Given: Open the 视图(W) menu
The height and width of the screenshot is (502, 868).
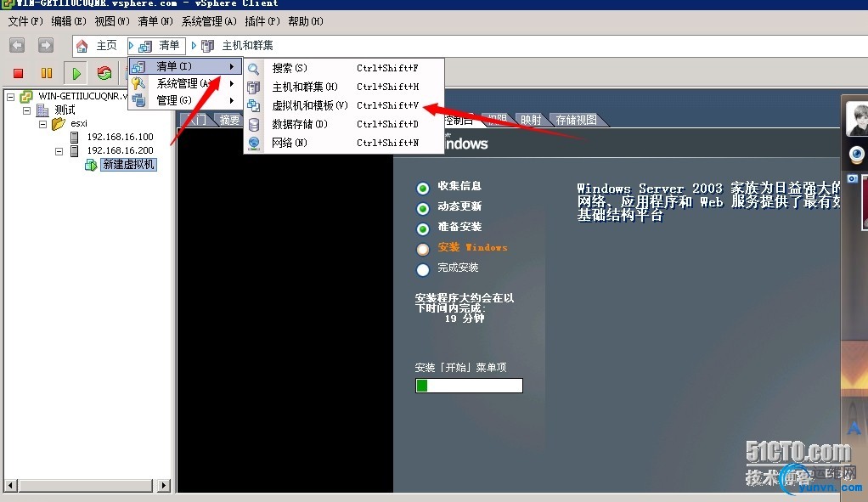Looking at the screenshot, I should click(112, 21).
